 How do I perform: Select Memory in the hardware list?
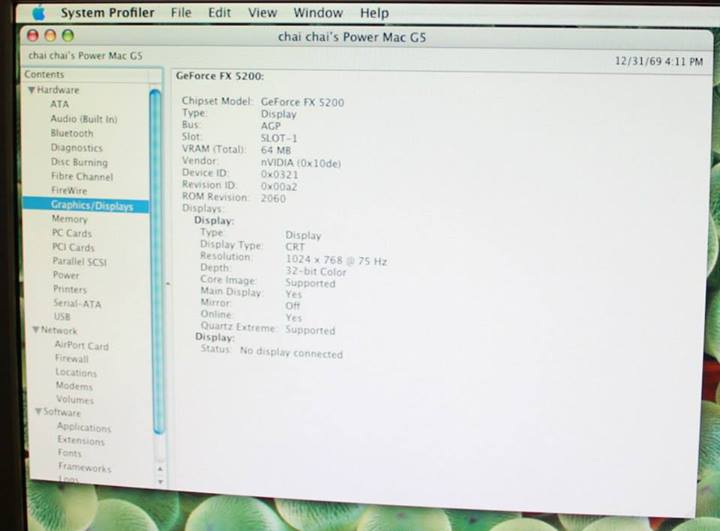pos(70,219)
